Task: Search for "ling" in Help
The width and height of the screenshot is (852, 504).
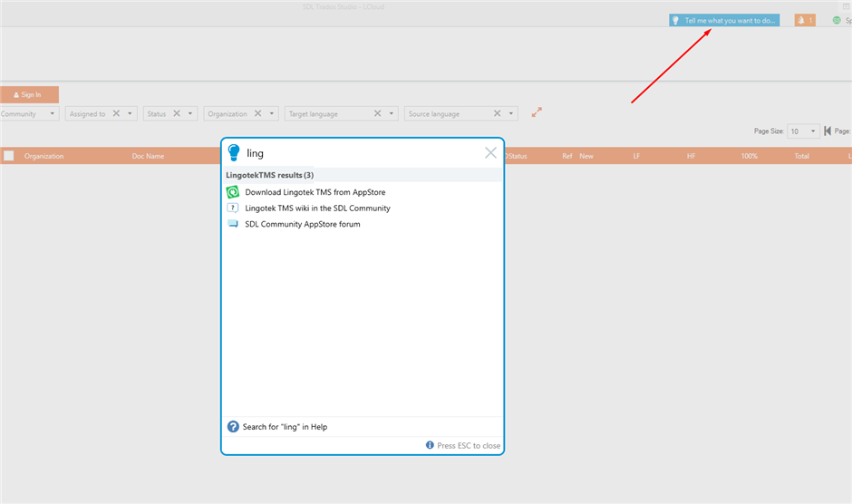Action: pos(285,427)
